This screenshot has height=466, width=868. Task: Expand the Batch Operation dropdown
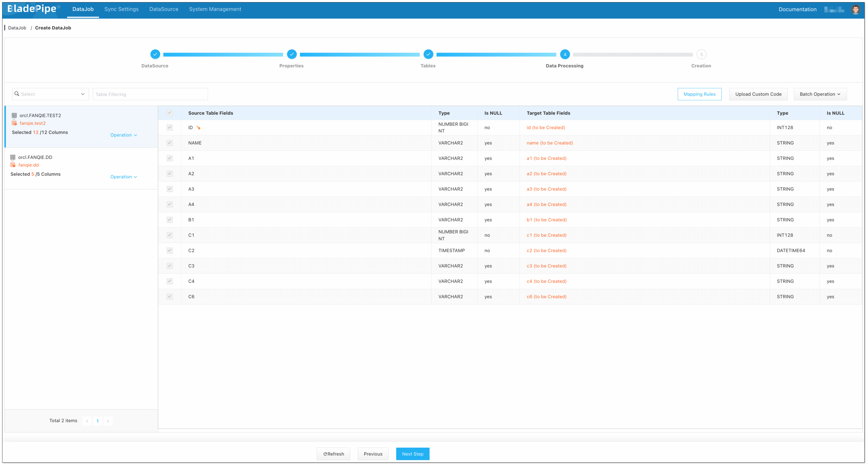point(820,94)
